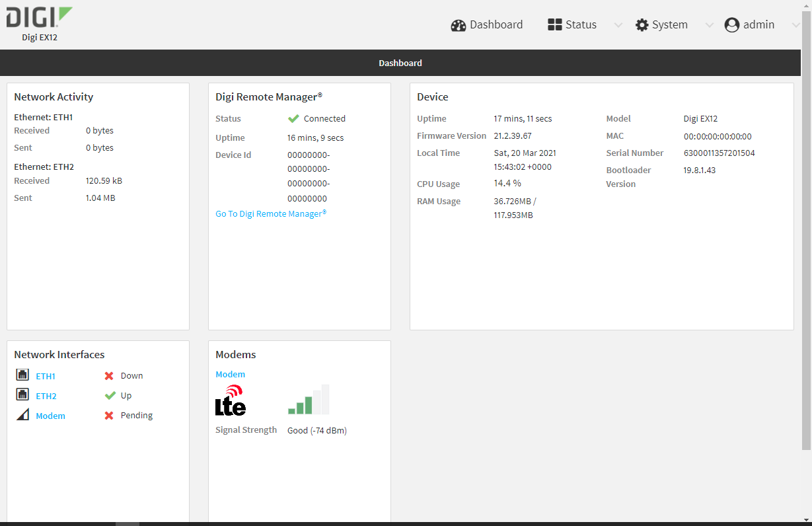
Task: Select ETH2 Sent value 1.04 MB
Action: click(100, 198)
